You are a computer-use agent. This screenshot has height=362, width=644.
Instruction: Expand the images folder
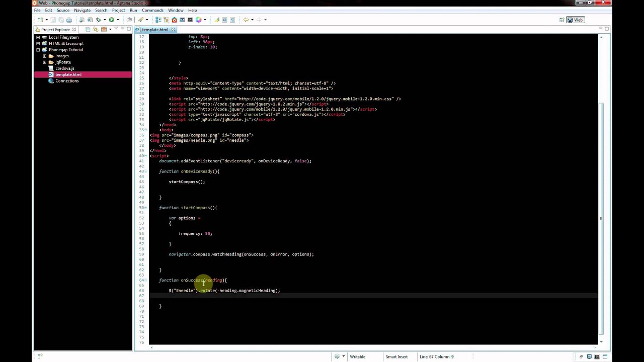click(x=44, y=56)
